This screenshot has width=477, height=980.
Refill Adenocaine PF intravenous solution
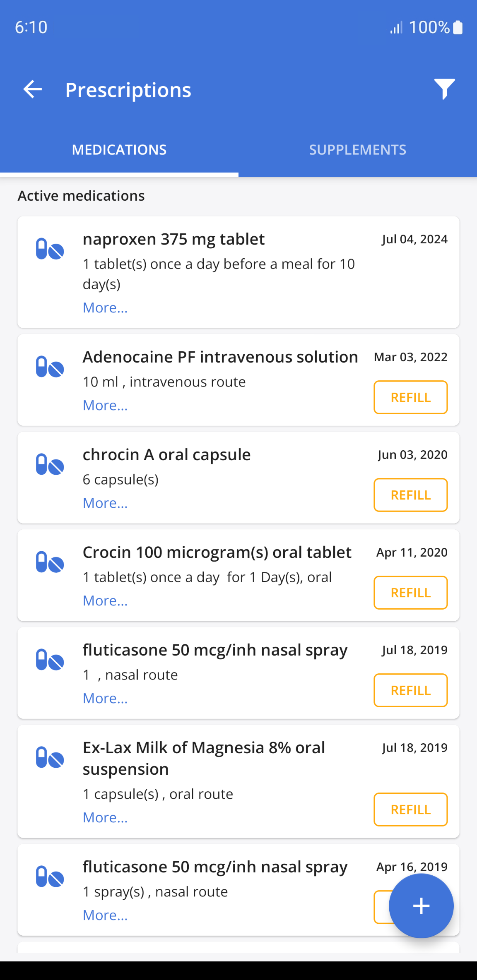(410, 397)
